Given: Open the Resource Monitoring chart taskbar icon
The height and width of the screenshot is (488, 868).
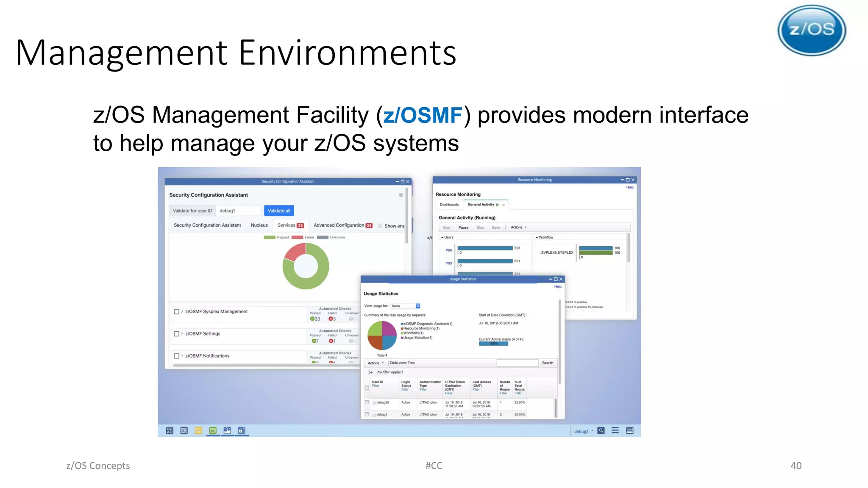Looking at the screenshot, I should click(x=227, y=430).
